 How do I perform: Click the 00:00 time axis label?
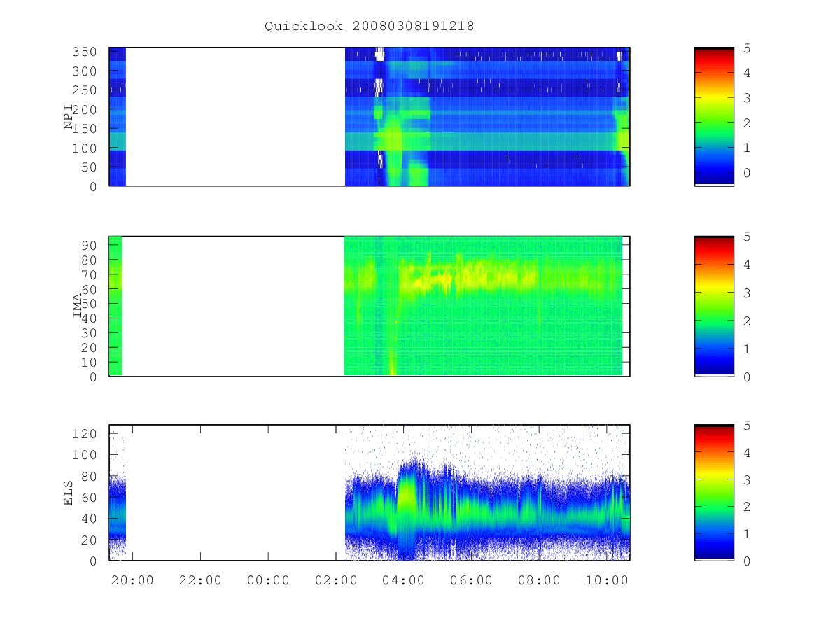(268, 580)
